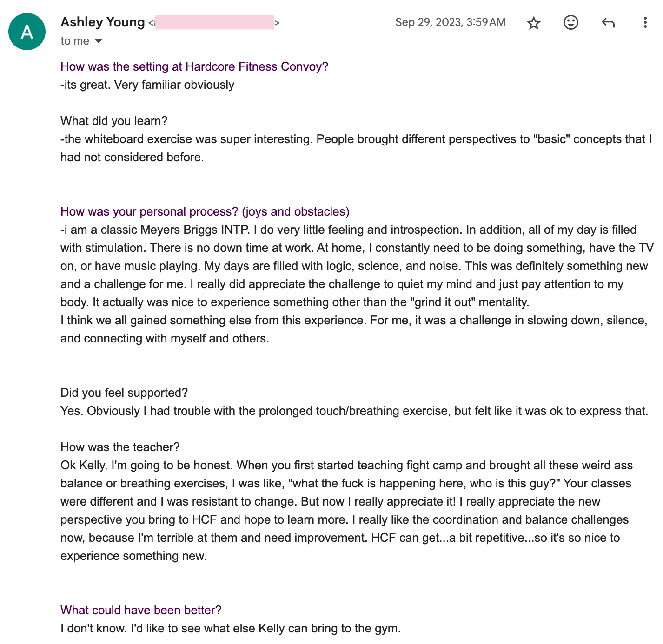Image resolution: width=663 pixels, height=644 pixels.
Task: Star this email from Ashley Young
Action: [x=534, y=23]
